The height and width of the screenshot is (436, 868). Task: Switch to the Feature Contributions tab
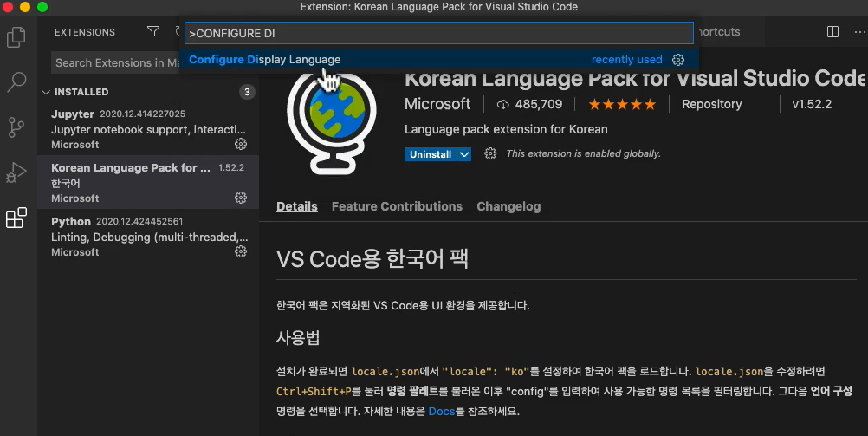point(397,206)
